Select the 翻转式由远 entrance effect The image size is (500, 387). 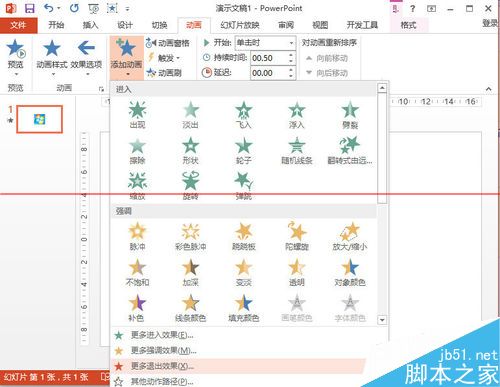[350, 151]
